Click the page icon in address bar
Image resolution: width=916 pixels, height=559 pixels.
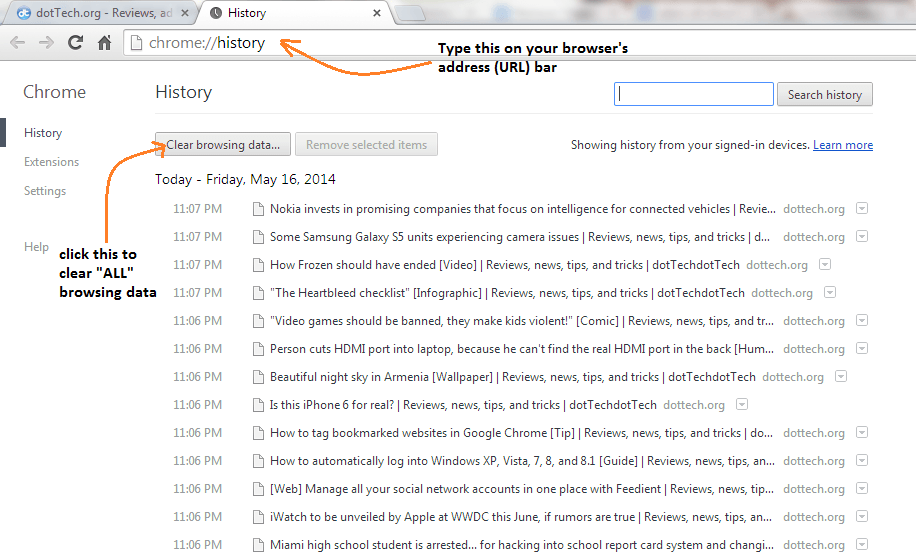(x=136, y=43)
